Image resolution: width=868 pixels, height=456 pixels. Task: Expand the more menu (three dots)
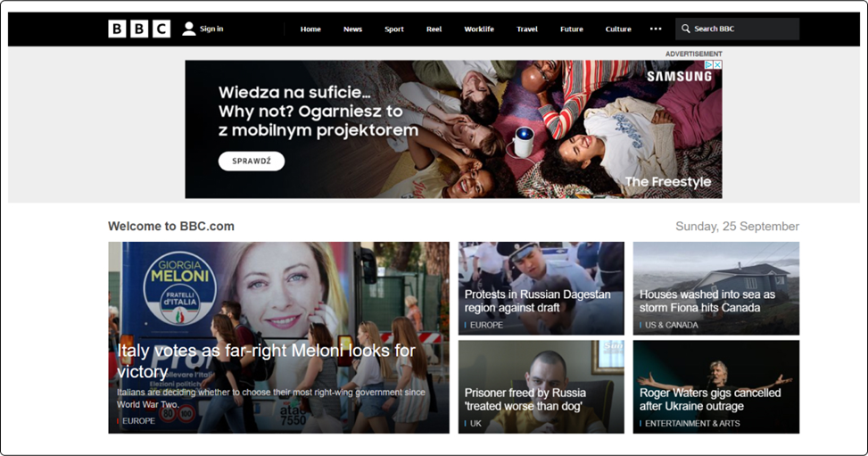(656, 29)
